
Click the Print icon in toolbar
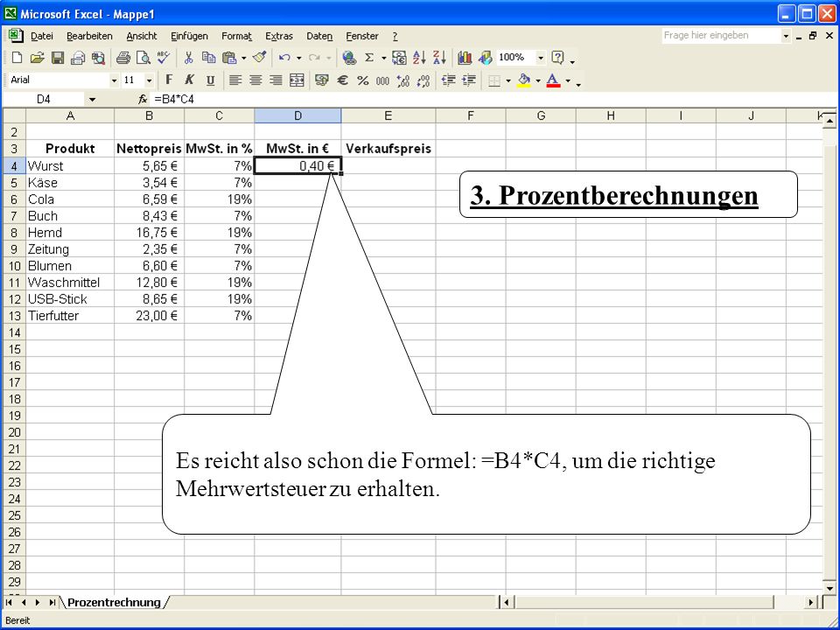tap(123, 58)
